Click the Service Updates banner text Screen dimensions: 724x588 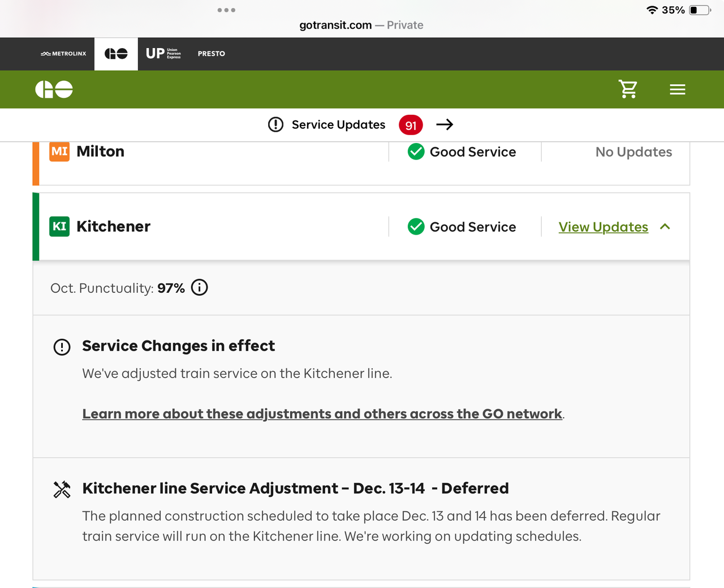coord(338,124)
